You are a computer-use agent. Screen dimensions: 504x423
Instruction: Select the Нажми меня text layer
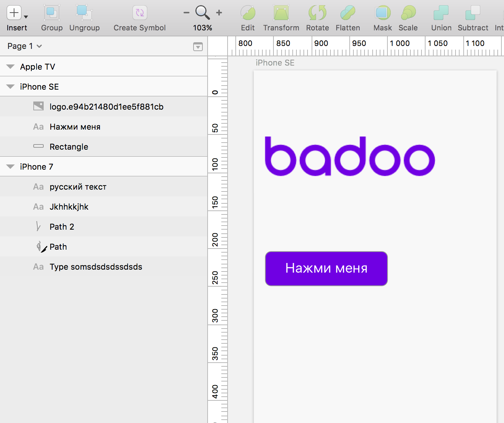tap(104, 127)
